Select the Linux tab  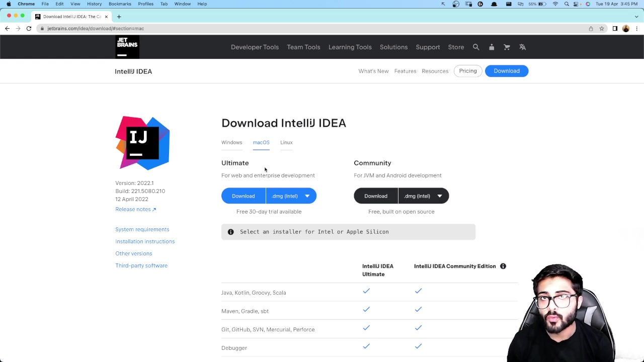coord(286,142)
